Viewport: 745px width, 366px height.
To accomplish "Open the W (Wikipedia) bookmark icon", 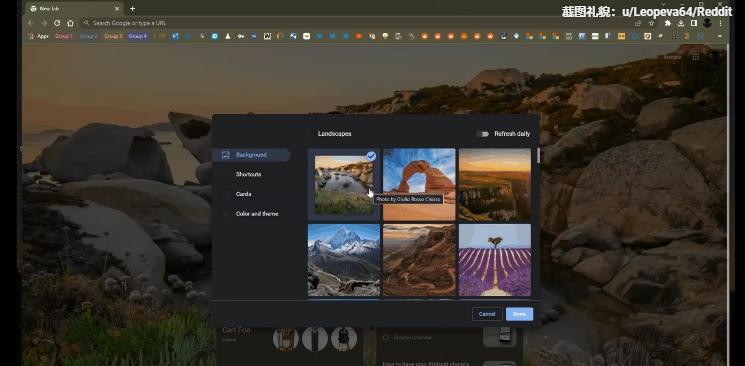I will point(267,36).
